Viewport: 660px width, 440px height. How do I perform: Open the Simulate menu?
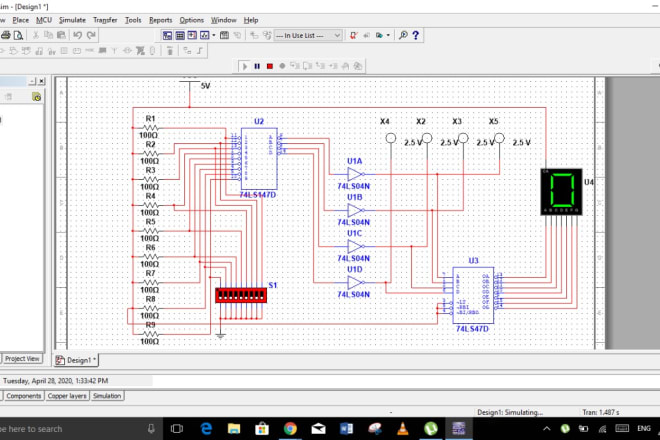(x=72, y=20)
